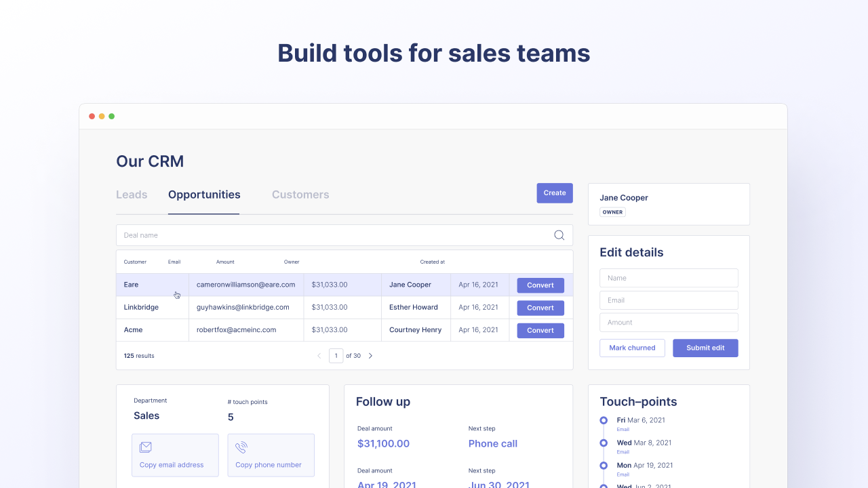868x488 pixels.
Task: Convert the Acme opportunity
Action: 540,330
